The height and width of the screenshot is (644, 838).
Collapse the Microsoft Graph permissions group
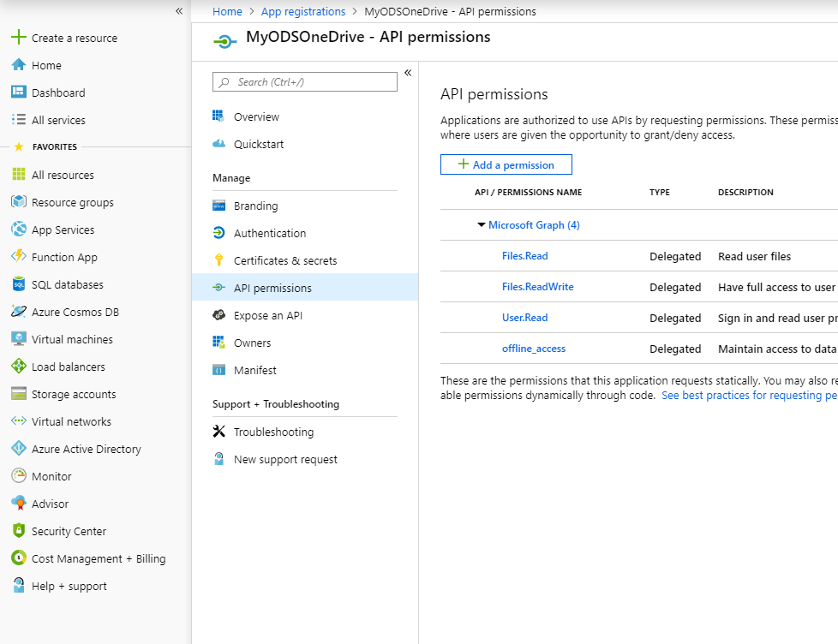pyautogui.click(x=482, y=225)
